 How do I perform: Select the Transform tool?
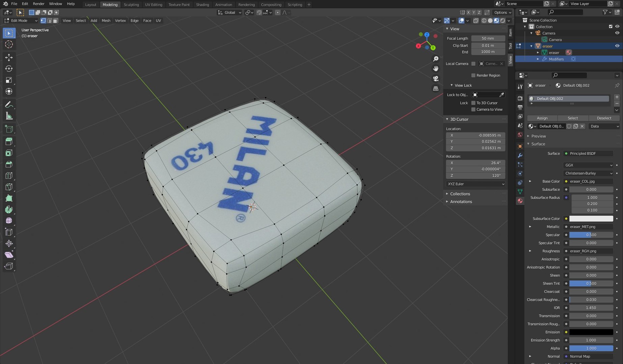9,91
